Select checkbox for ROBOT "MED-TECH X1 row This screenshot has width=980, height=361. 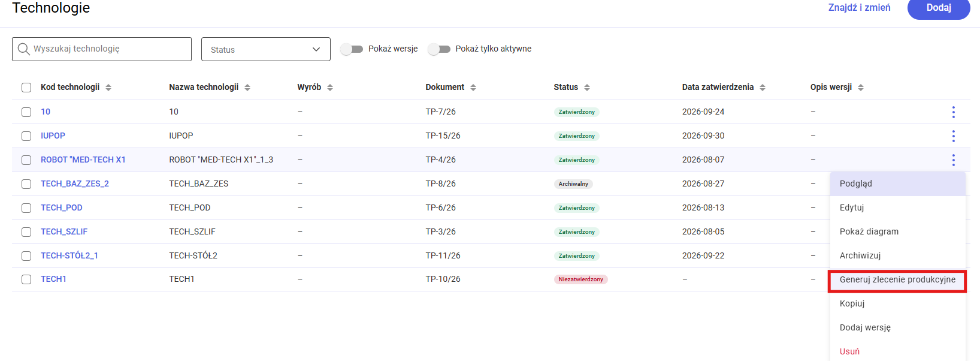26,160
